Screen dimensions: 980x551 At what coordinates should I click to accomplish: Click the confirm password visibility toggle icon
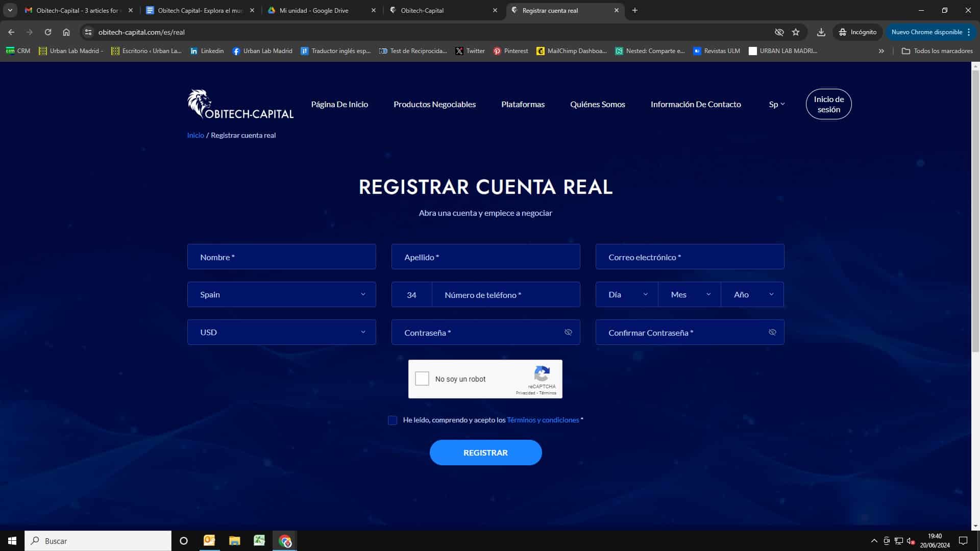pos(773,332)
